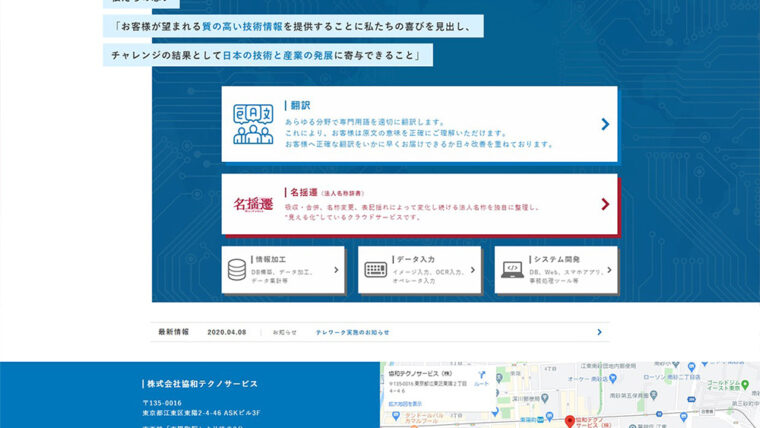
Task: Click the database icon for 情報加工
Action: tap(237, 270)
